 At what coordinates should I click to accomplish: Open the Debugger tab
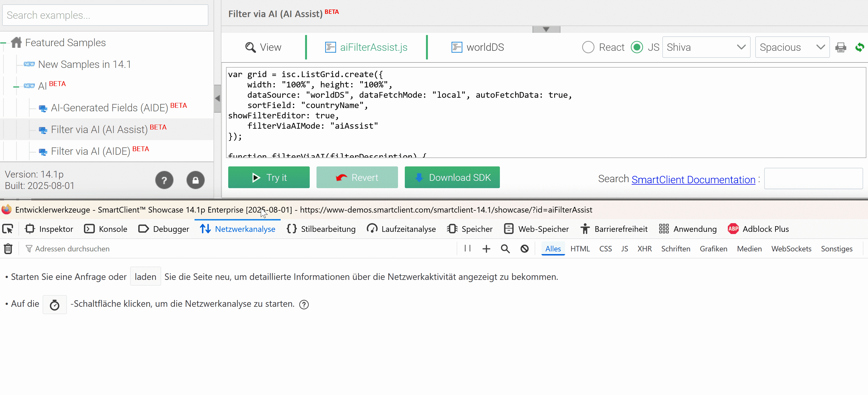tap(164, 229)
